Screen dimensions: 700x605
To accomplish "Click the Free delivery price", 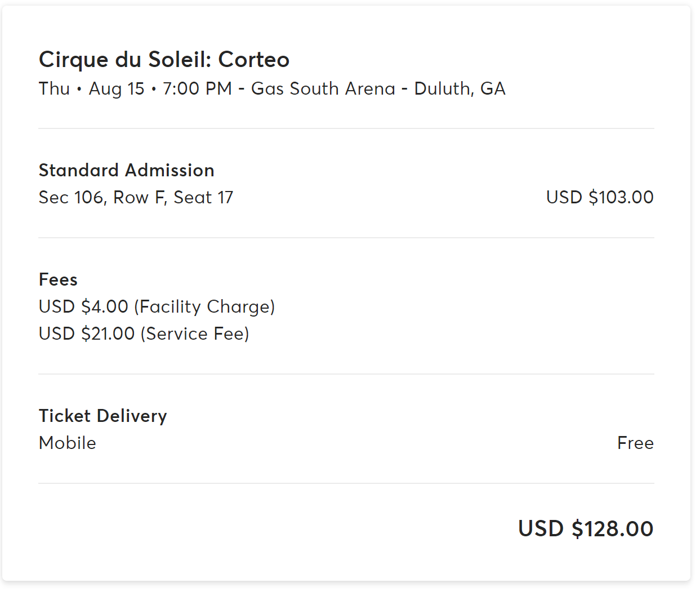I will [x=635, y=443].
